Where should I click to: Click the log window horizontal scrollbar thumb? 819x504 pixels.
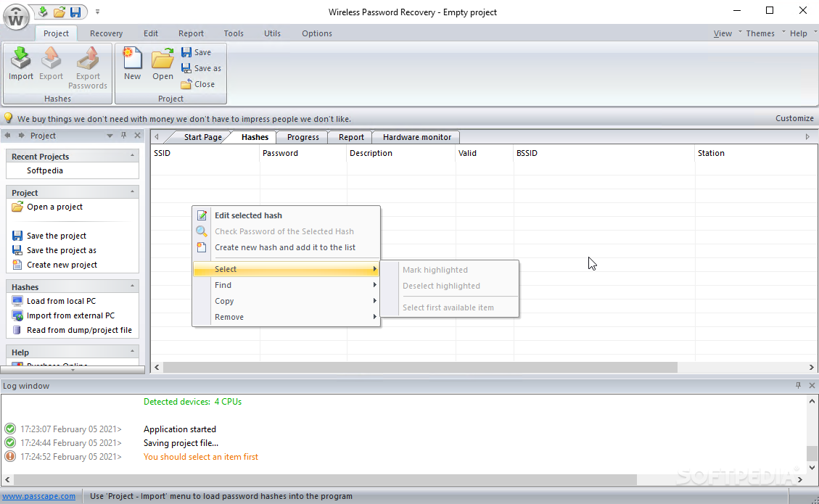click(326, 479)
